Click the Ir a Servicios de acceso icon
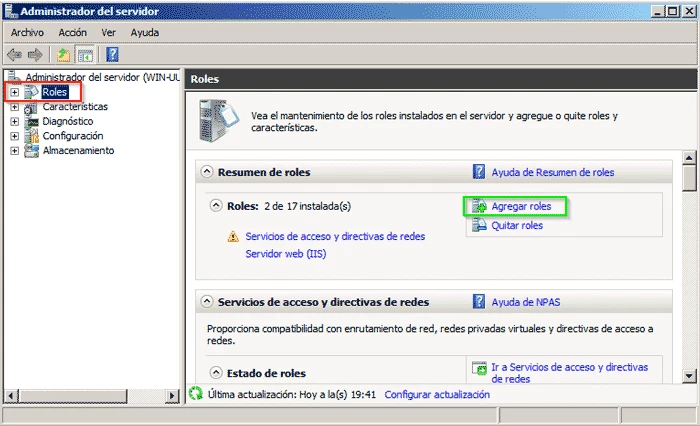Image resolution: width=700 pixels, height=426 pixels. coord(479,368)
